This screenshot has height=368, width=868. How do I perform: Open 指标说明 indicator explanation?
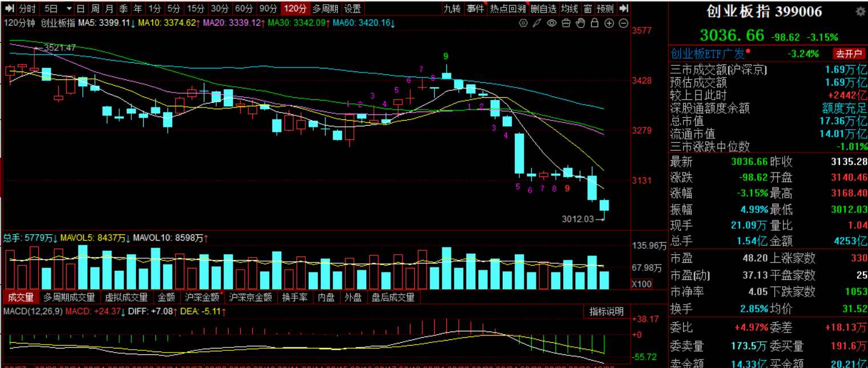(x=607, y=311)
